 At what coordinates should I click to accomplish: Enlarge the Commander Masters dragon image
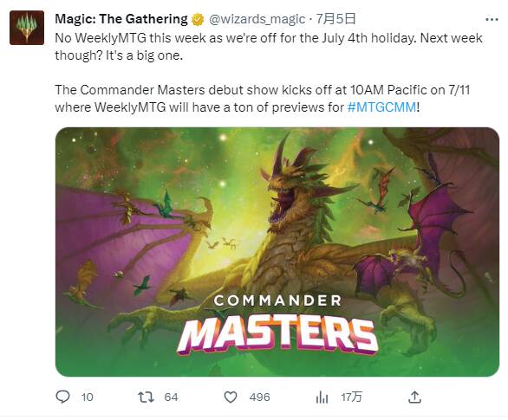[x=277, y=252]
